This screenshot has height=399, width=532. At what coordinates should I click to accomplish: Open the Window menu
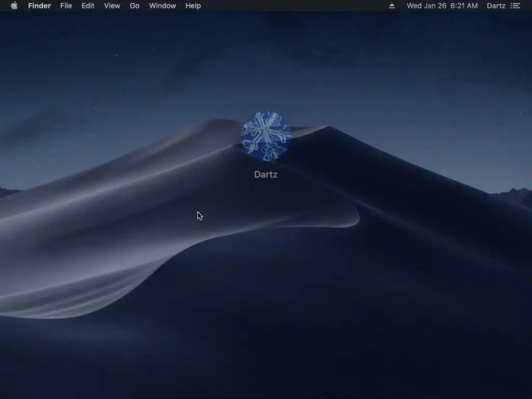(163, 6)
